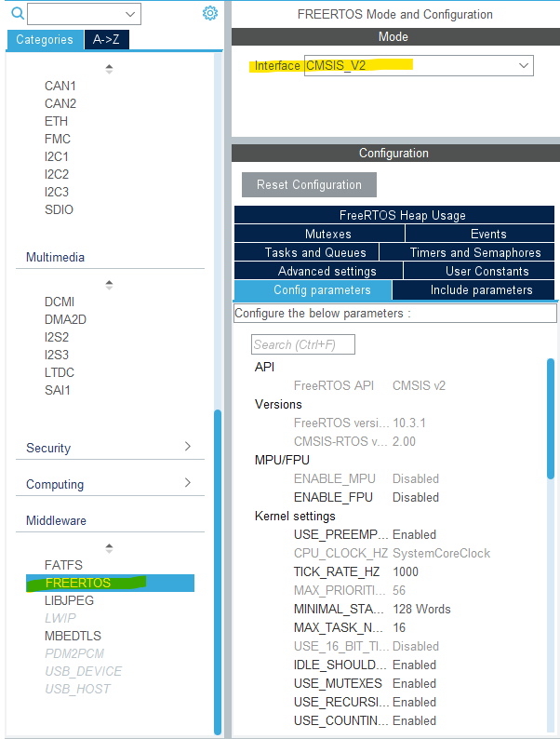Select Config parameters tab
560x739 pixels.
click(x=313, y=289)
